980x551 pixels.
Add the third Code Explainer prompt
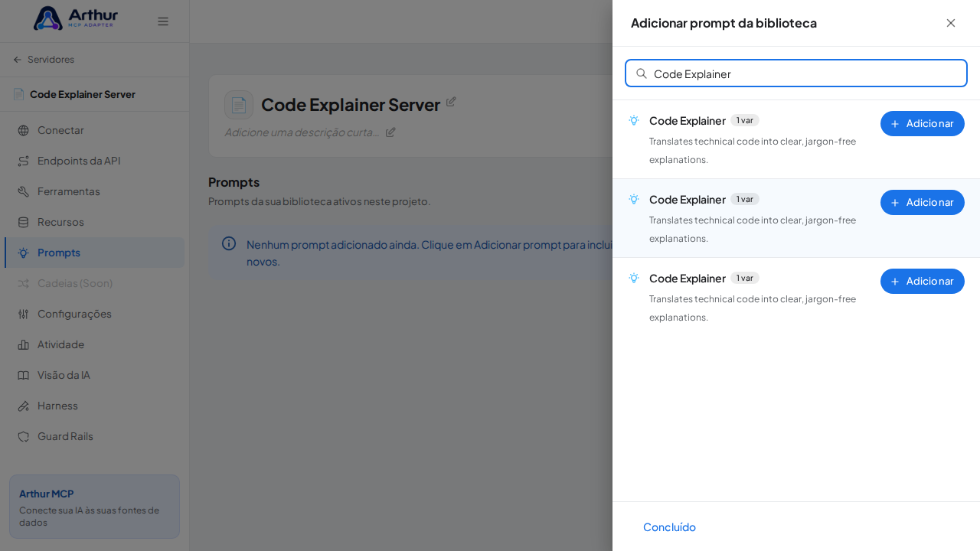tap(923, 281)
